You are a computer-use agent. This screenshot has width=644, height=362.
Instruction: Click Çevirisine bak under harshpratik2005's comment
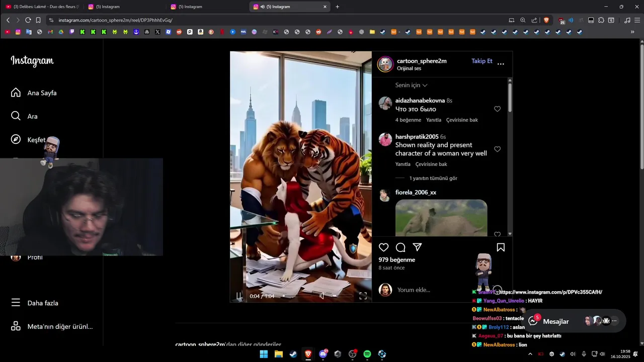(431, 164)
